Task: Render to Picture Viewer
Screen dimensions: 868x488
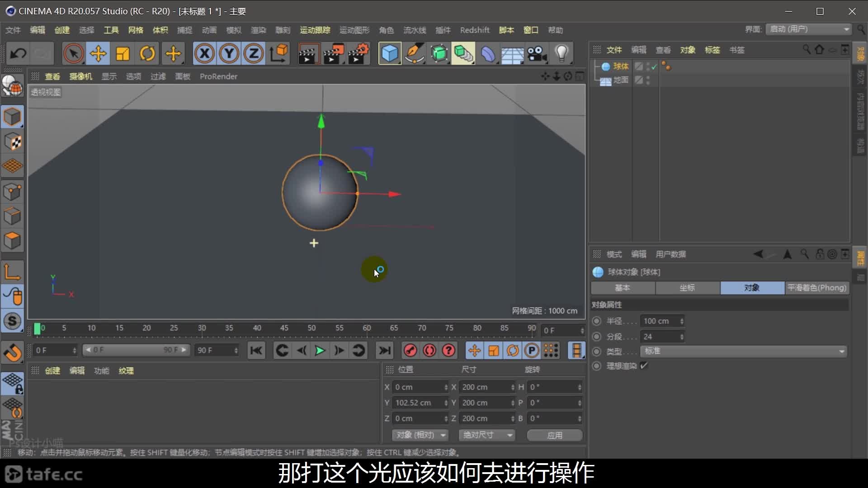Action: point(334,54)
